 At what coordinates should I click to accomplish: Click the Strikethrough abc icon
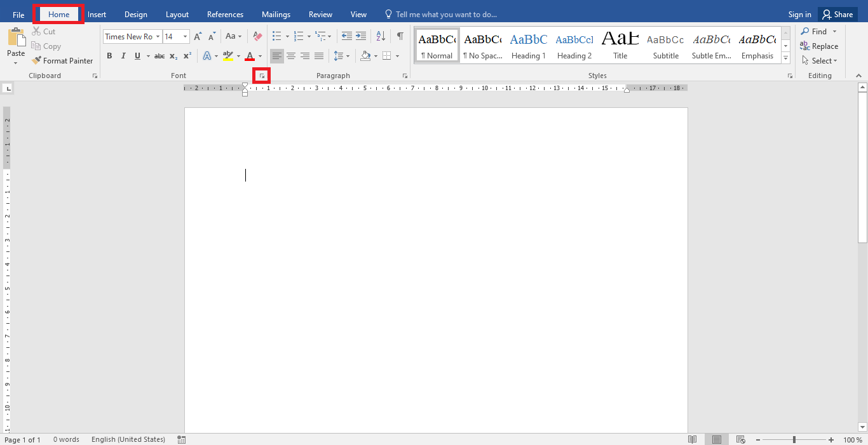(x=159, y=56)
